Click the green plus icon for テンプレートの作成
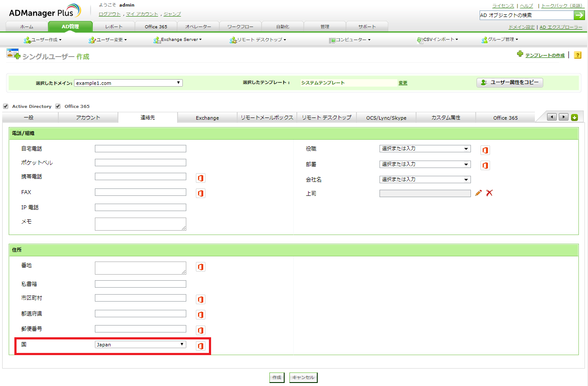 (520, 54)
